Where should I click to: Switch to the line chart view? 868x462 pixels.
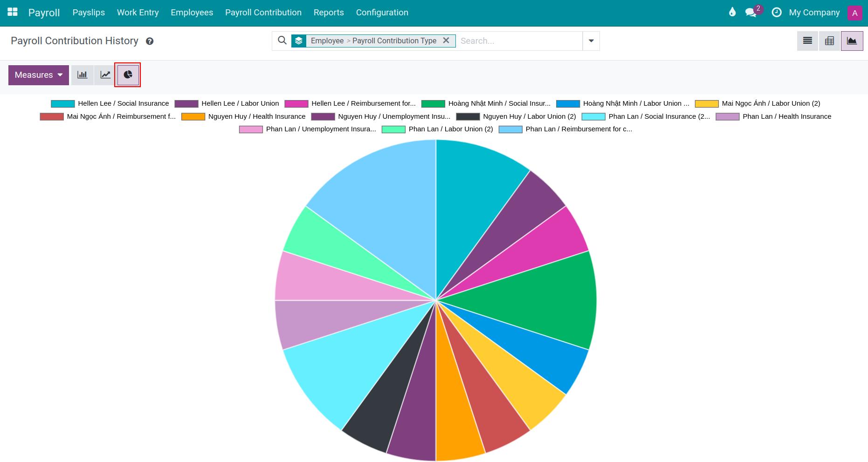coord(104,75)
